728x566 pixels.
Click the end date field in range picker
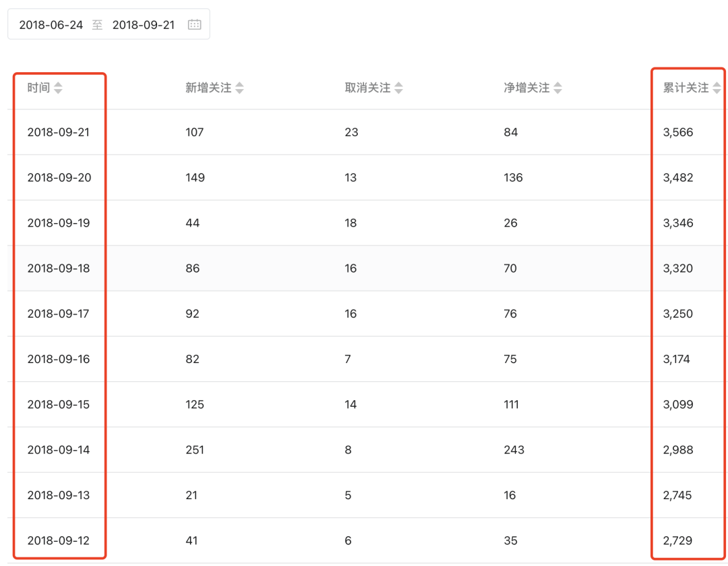click(144, 25)
